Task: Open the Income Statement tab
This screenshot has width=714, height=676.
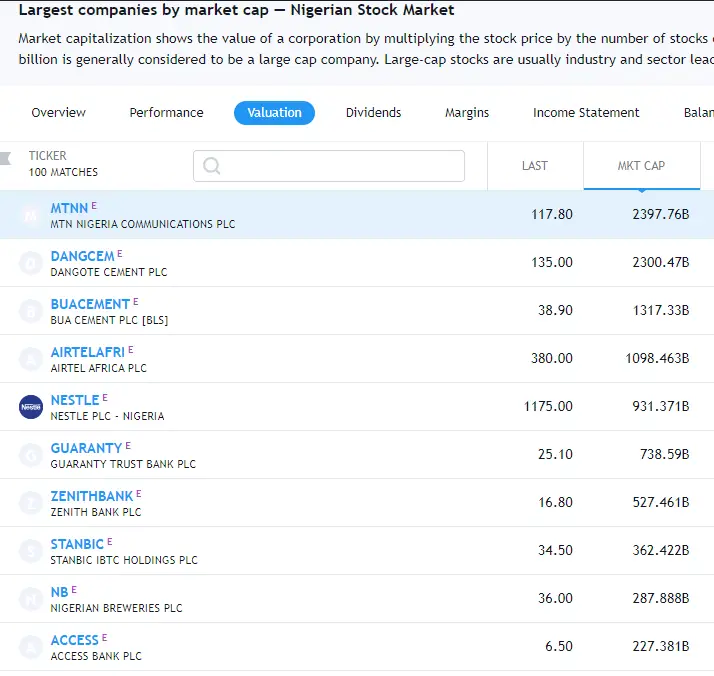Action: [x=586, y=112]
